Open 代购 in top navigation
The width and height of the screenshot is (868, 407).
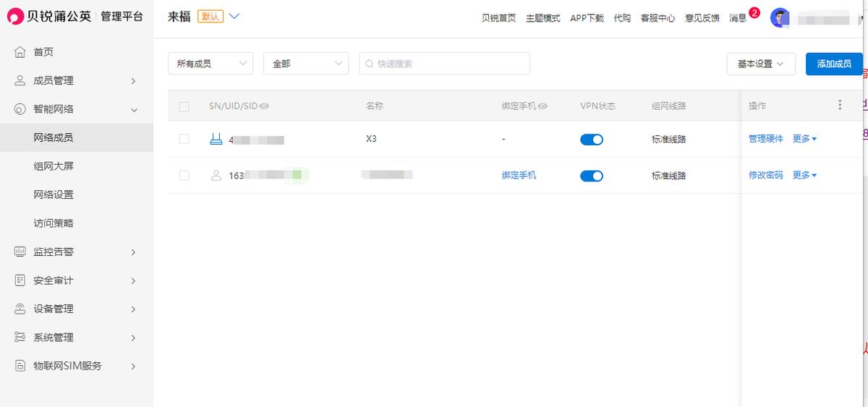[622, 18]
